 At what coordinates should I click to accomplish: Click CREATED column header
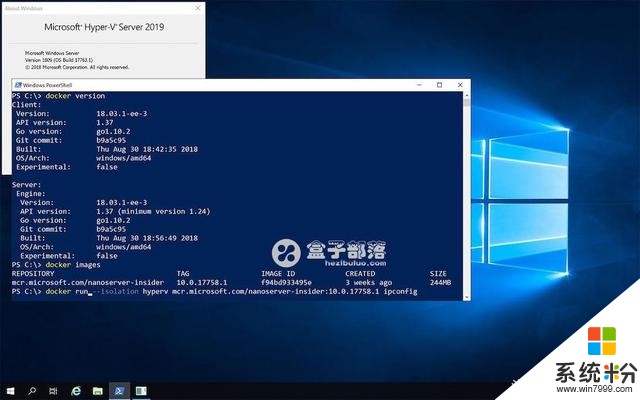[360, 273]
